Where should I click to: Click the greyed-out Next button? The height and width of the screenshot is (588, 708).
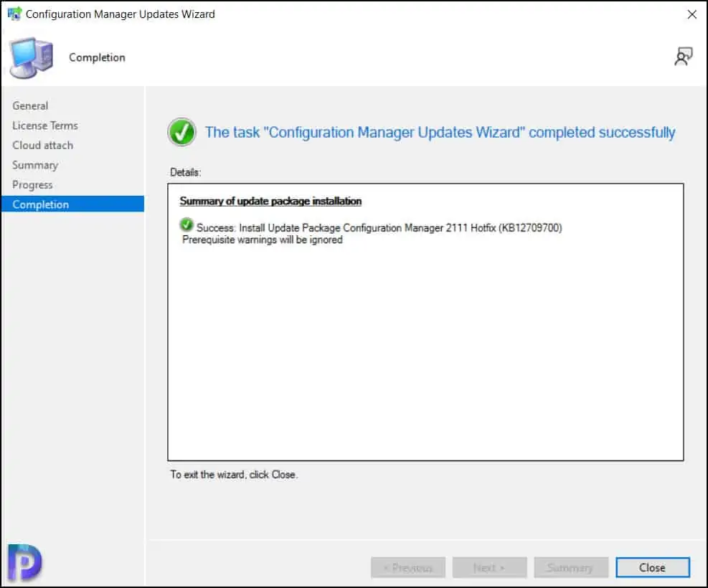coord(489,567)
